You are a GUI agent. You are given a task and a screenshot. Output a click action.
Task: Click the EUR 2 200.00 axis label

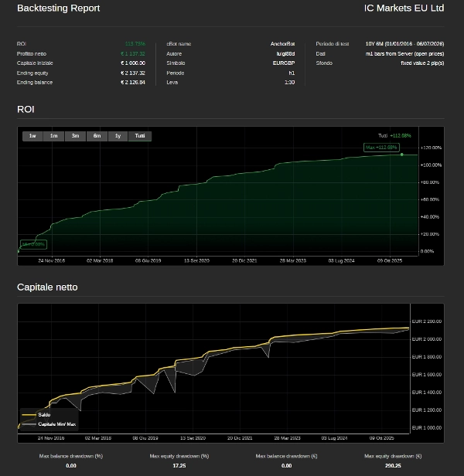[427, 321]
